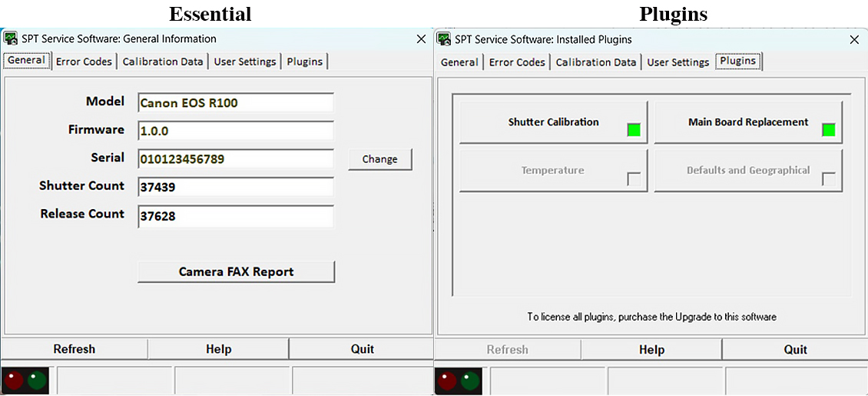868x396 pixels.
Task: Click green indicator on Main Board Replacement plugin
Action: 829,130
